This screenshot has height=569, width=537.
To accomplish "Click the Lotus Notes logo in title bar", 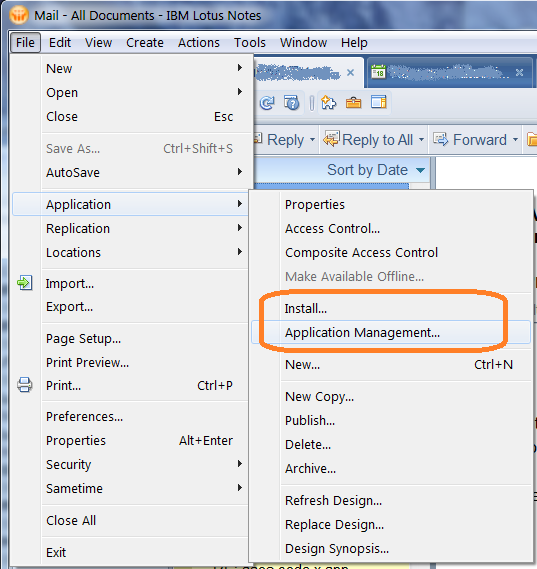I will pyautogui.click(x=19, y=15).
